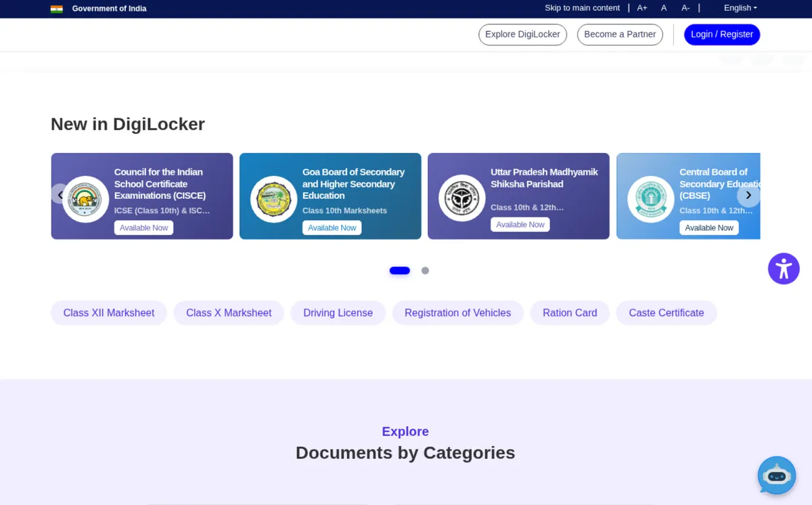
Task: Reset font size with A
Action: [x=664, y=8]
